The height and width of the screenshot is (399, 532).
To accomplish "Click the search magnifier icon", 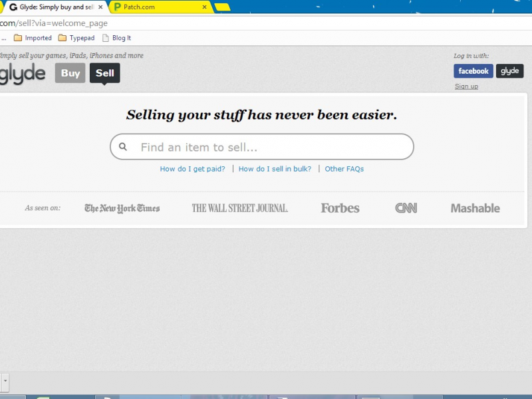I will point(123,146).
